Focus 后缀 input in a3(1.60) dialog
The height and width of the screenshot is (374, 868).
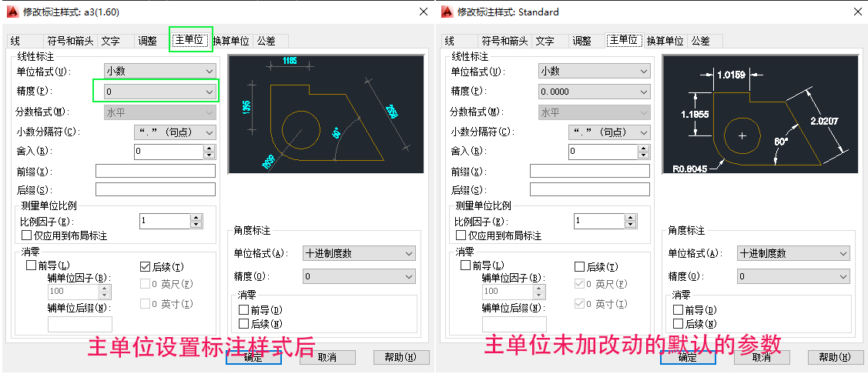click(156, 189)
